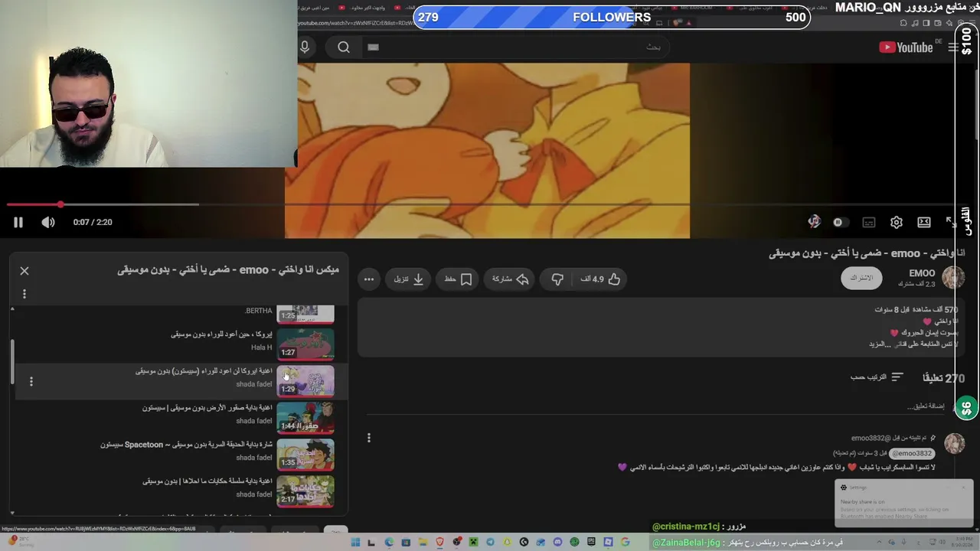Screen dimensions: 980x551
Task: Open the YouTube guide hamburger menu
Action: pos(953,47)
